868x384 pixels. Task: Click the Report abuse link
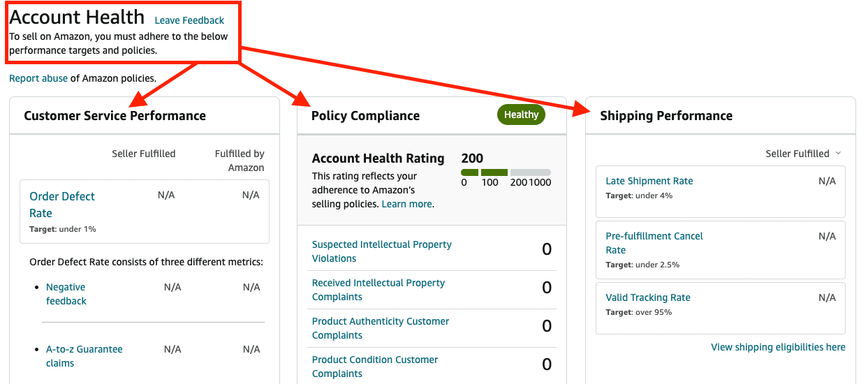pos(38,78)
